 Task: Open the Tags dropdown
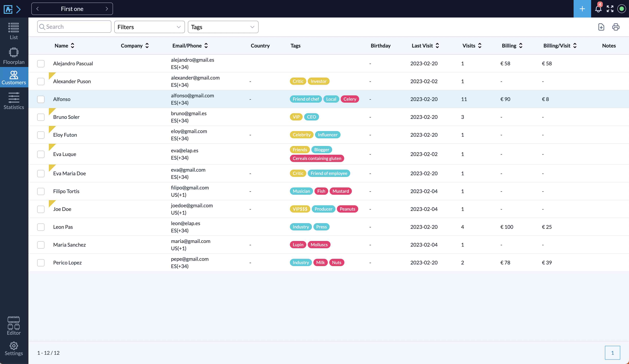(223, 27)
